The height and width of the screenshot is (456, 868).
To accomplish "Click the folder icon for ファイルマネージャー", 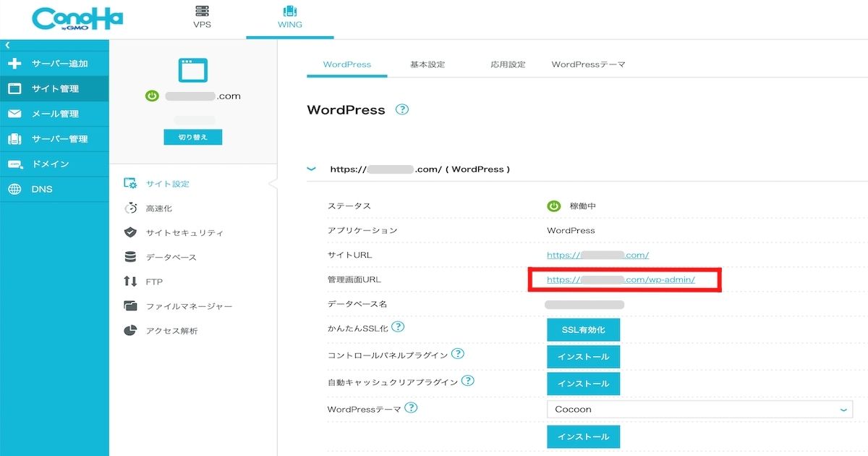I will click(131, 306).
